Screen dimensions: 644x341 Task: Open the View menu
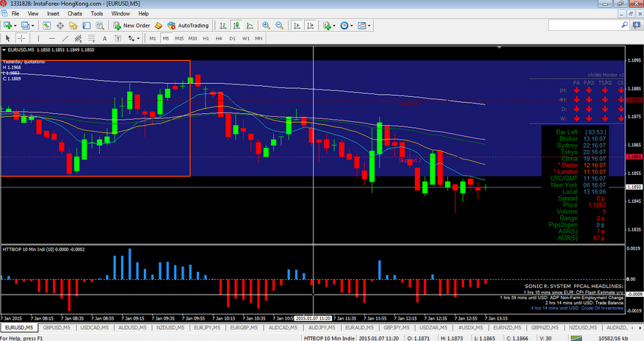[33, 13]
